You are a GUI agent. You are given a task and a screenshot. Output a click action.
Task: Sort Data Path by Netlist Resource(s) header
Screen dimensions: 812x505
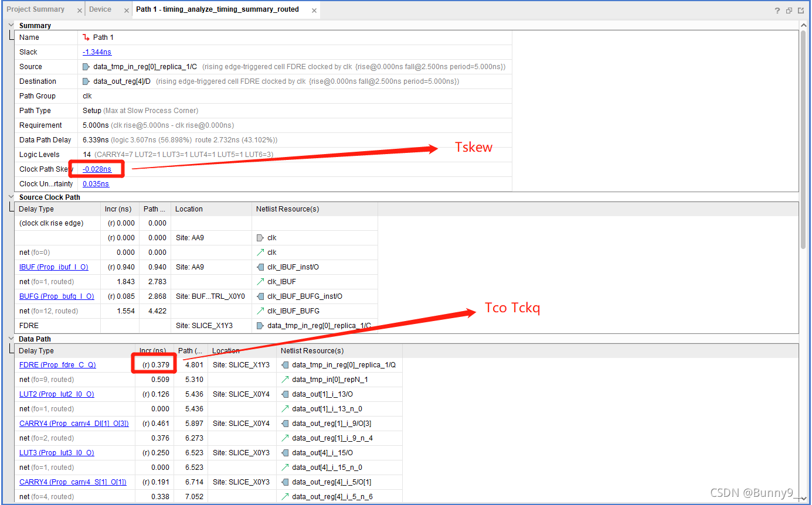pyautogui.click(x=339, y=351)
